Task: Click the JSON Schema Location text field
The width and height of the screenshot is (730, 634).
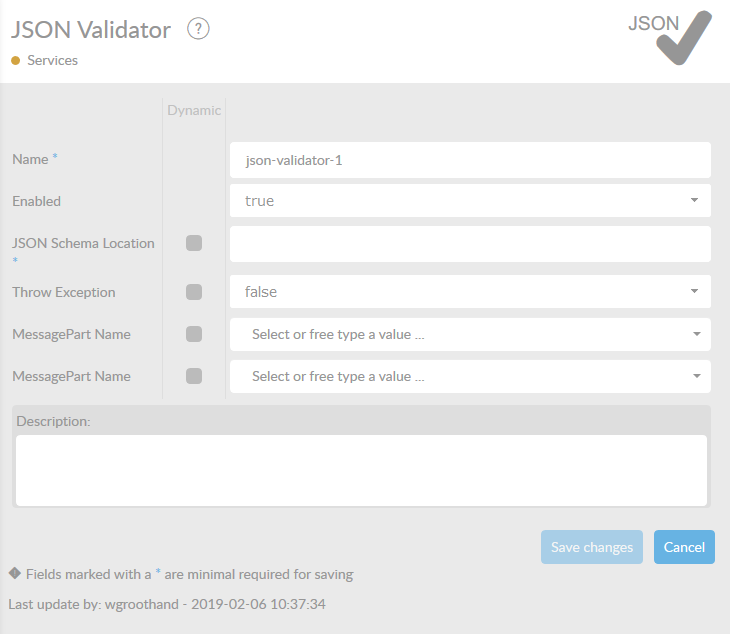Action: [470, 243]
